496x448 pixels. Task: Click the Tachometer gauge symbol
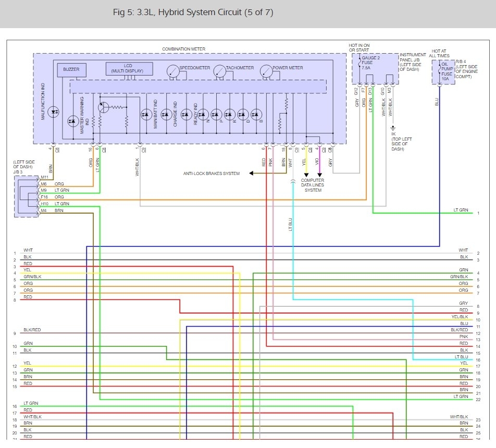click(219, 71)
